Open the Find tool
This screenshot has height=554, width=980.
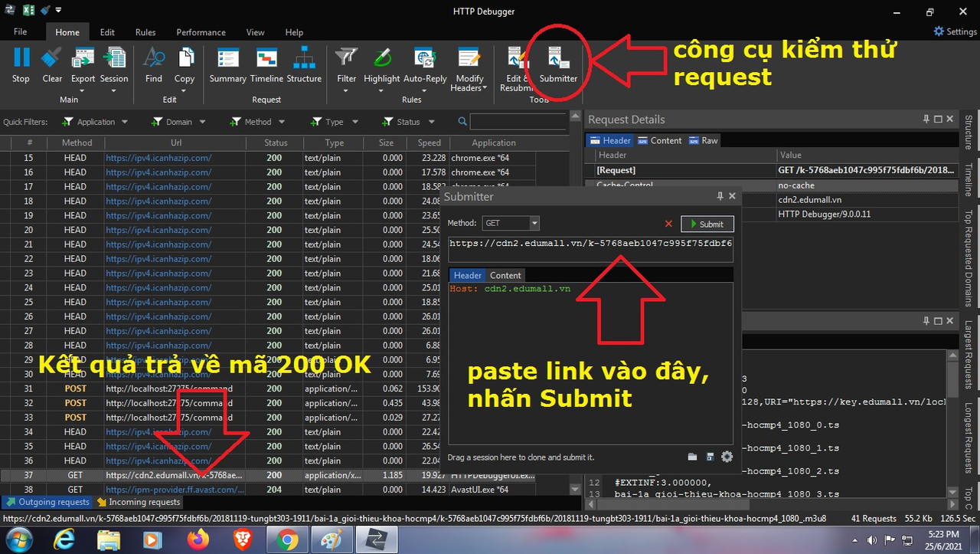154,64
